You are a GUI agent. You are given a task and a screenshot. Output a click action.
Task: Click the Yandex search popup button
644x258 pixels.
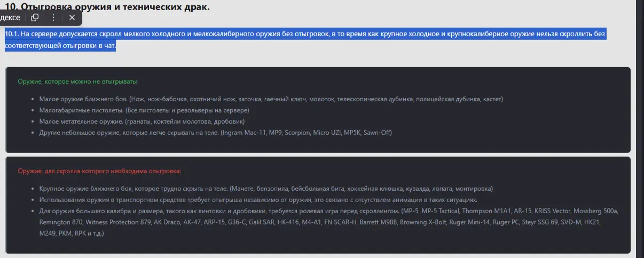(11, 18)
